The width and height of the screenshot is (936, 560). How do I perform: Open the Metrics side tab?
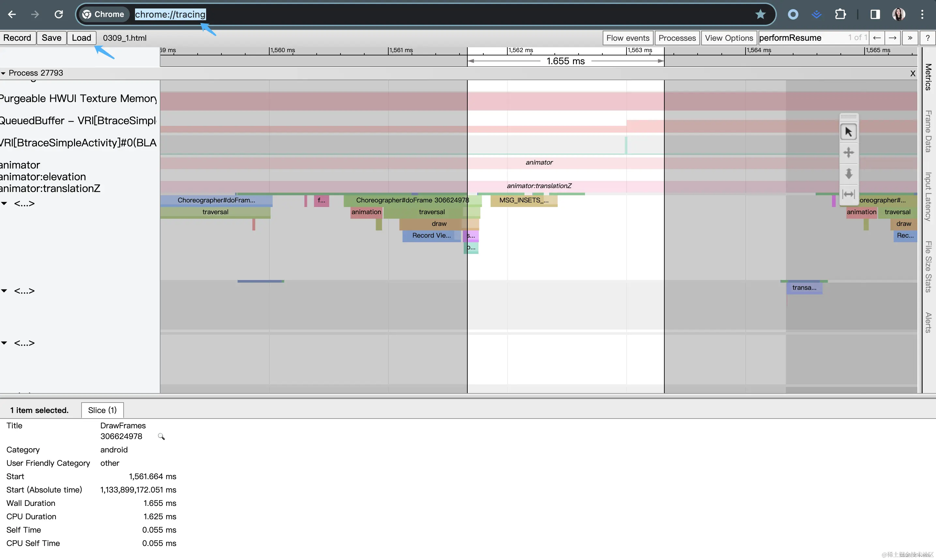(928, 77)
